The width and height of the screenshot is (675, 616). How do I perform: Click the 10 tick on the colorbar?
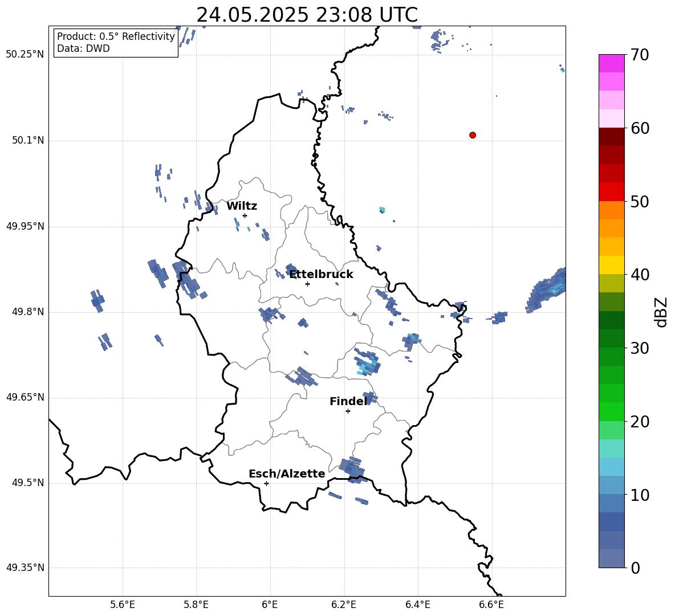[x=640, y=495]
